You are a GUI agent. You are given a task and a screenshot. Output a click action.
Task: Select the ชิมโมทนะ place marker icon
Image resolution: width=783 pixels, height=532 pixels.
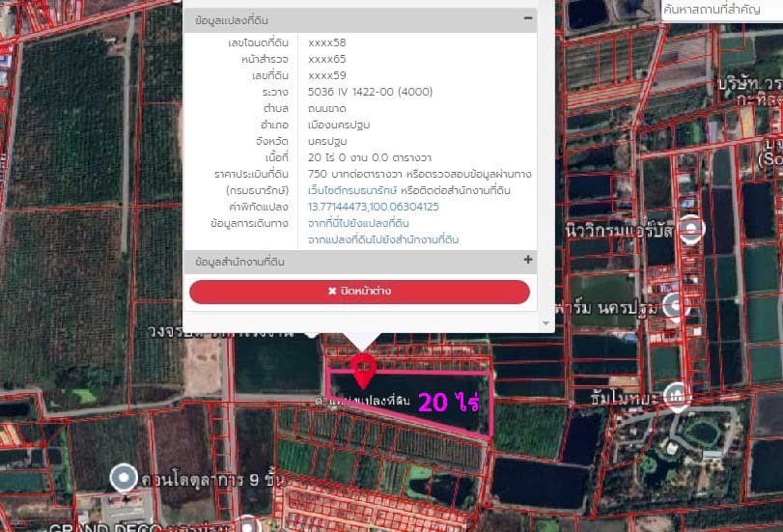pos(677,397)
